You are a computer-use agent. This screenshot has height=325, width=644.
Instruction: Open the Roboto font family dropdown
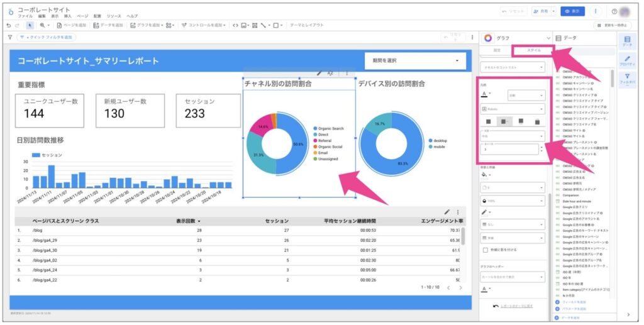[513, 109]
